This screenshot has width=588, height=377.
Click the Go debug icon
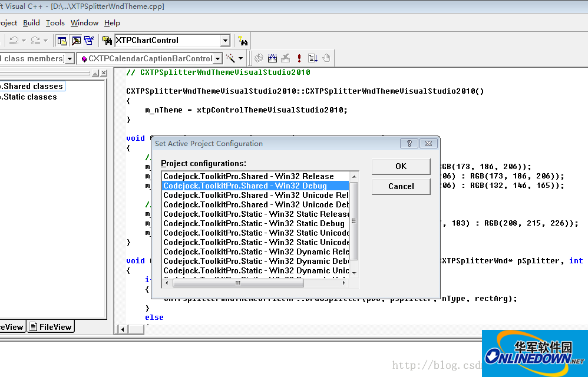click(x=313, y=58)
